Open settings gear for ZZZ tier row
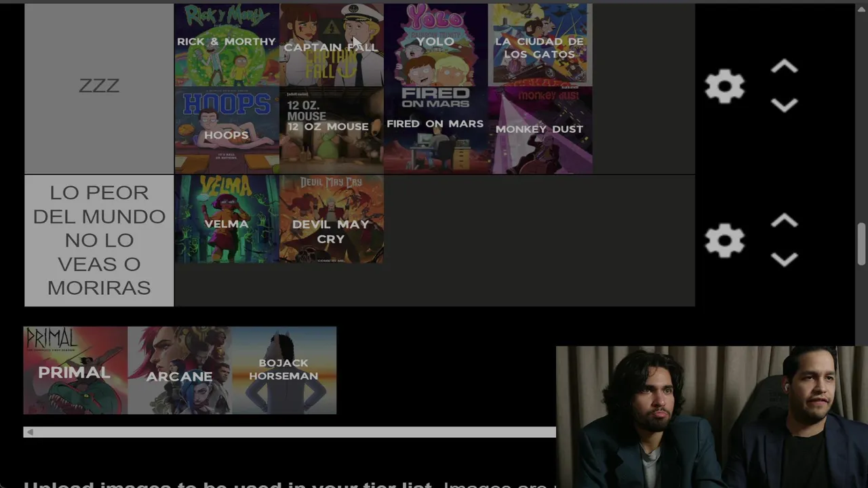Image resolution: width=868 pixels, height=488 pixels. (725, 87)
